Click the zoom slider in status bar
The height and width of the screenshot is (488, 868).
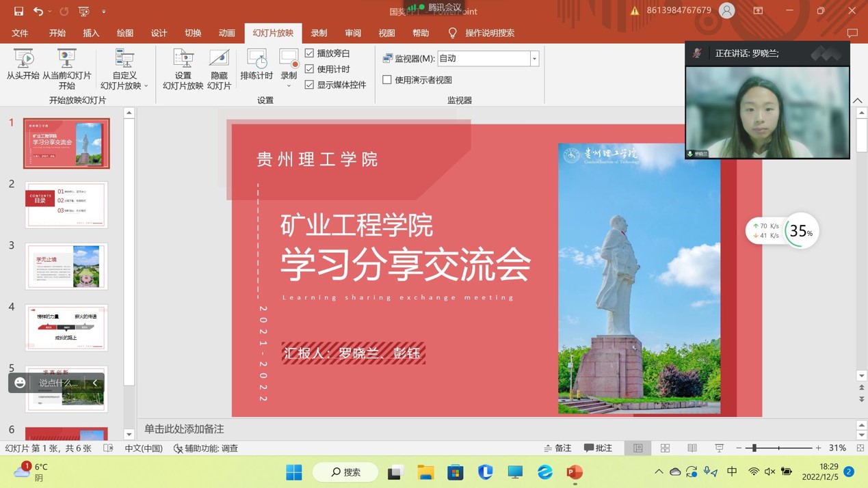point(754,448)
